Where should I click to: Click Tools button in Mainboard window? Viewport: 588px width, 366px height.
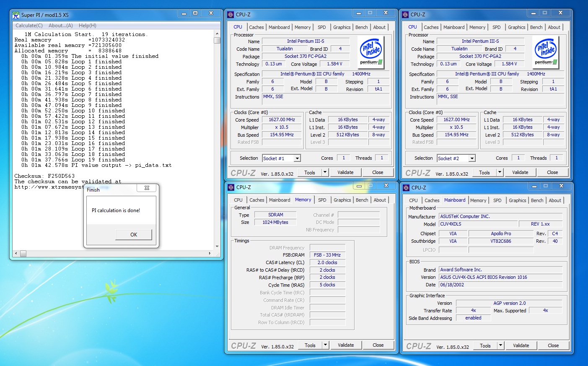[485, 345]
